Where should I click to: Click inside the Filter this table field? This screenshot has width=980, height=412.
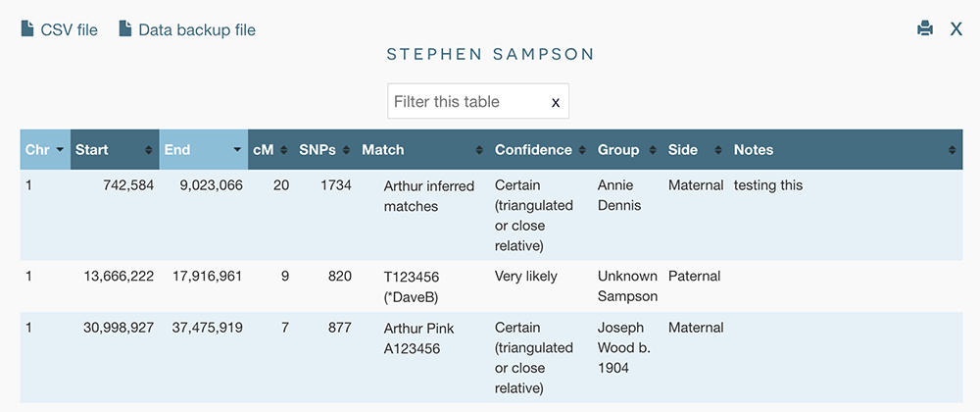(x=465, y=102)
